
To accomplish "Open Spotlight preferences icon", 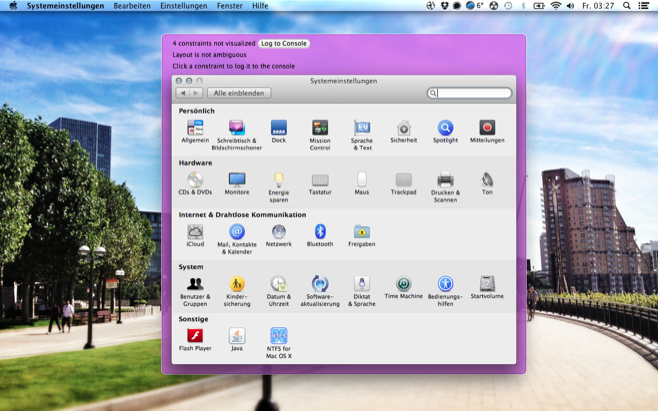I will pyautogui.click(x=445, y=128).
